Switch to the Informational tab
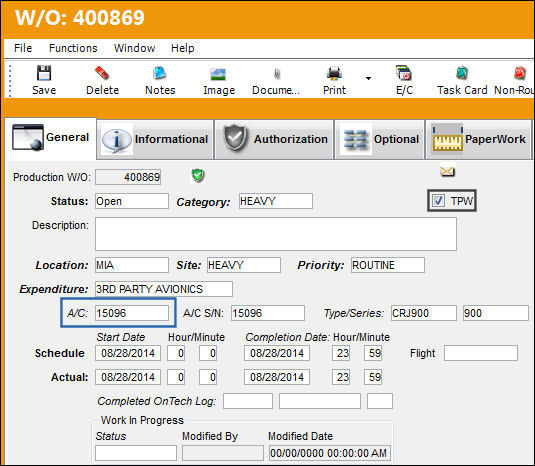Viewport: 535px width, 466px height. [155, 139]
